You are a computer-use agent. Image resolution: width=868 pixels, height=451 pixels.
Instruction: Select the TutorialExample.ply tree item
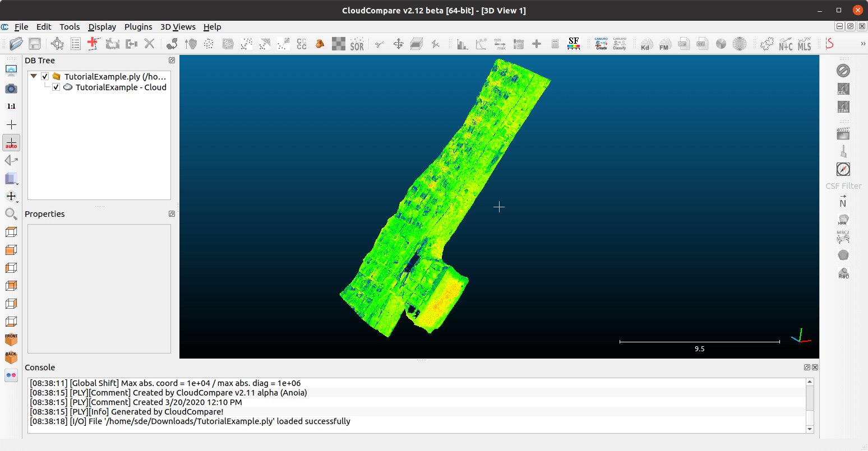pos(115,77)
